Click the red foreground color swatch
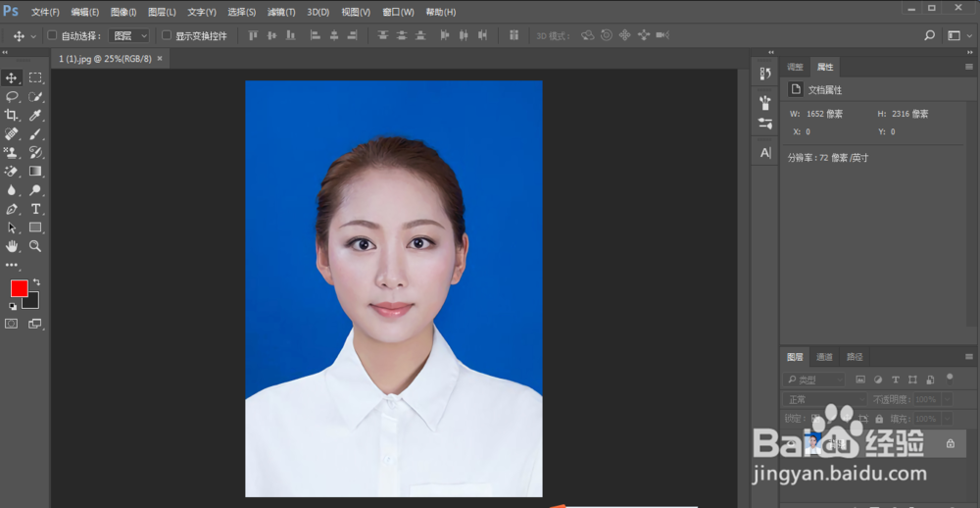 tap(19, 288)
